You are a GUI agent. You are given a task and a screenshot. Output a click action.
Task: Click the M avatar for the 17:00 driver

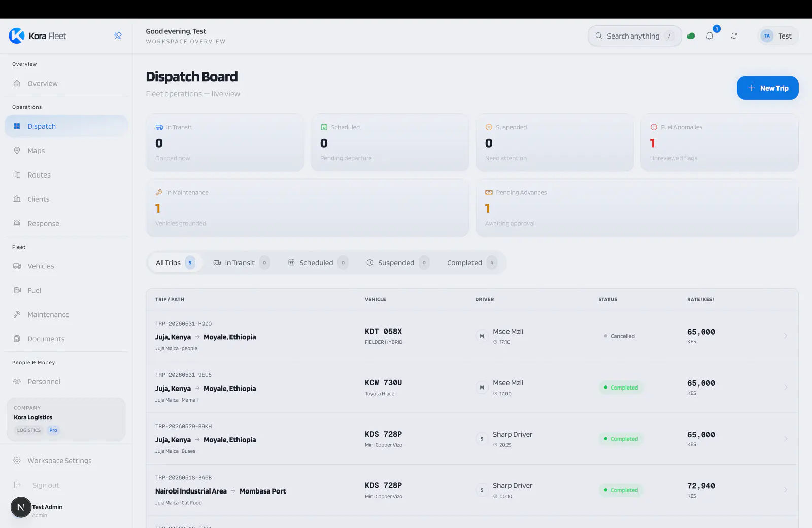click(x=482, y=388)
